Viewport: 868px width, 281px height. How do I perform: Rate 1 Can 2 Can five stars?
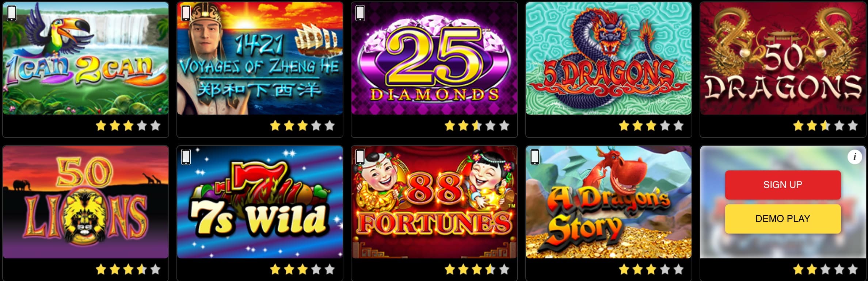click(155, 126)
